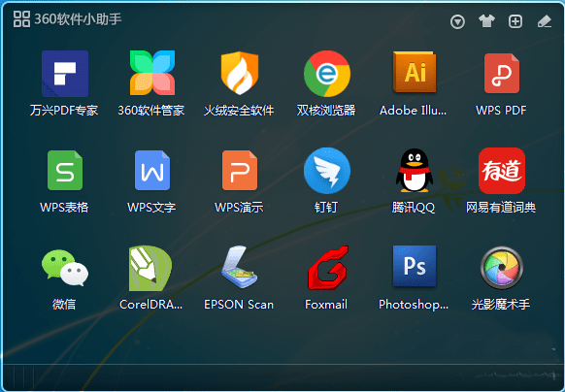Screen dimensions: 565x392
Task: Open WPS表格 green spreadsheet icon
Action: 65,171
